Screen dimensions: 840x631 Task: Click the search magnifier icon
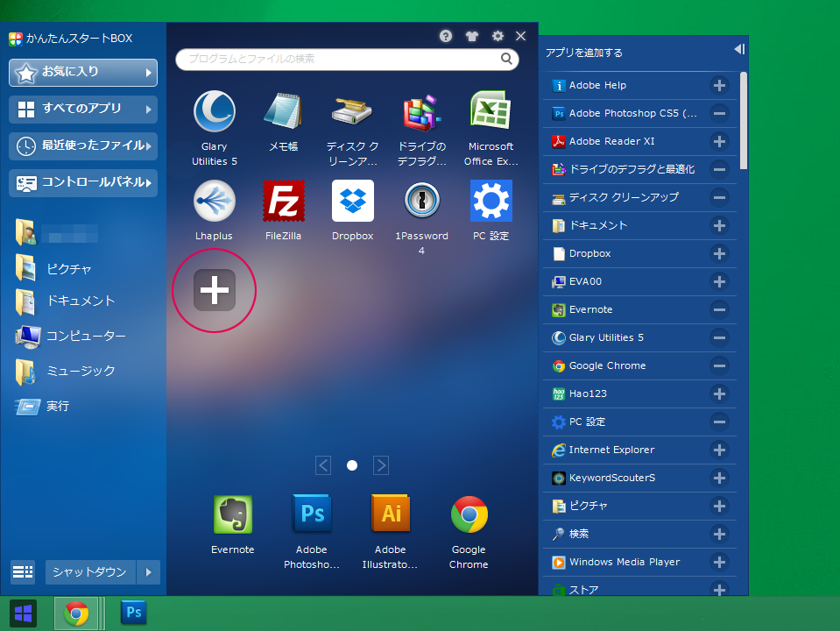[x=506, y=59]
